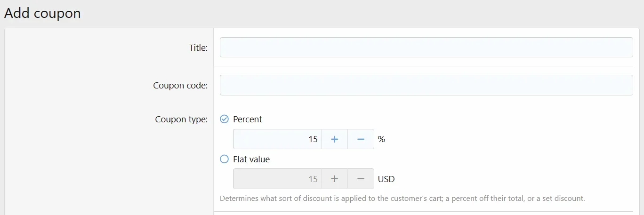Focus the Title input field
644x215 pixels.
click(x=427, y=47)
